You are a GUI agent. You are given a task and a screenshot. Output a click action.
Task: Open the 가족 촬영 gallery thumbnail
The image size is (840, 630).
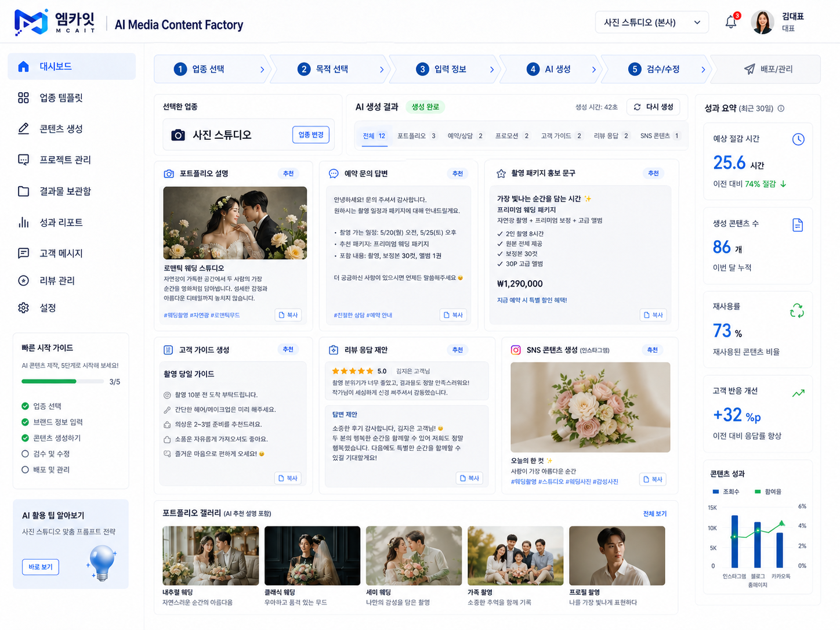tap(516, 556)
